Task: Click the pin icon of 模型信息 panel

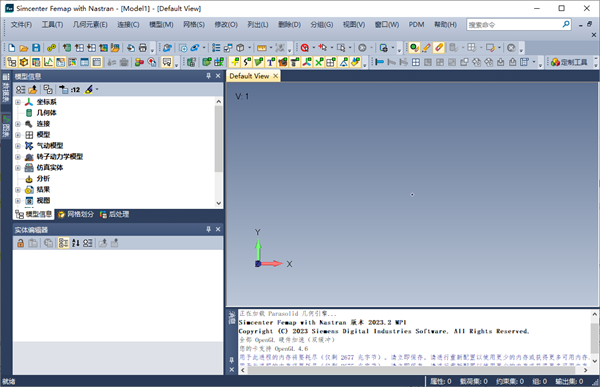Action: [208, 76]
